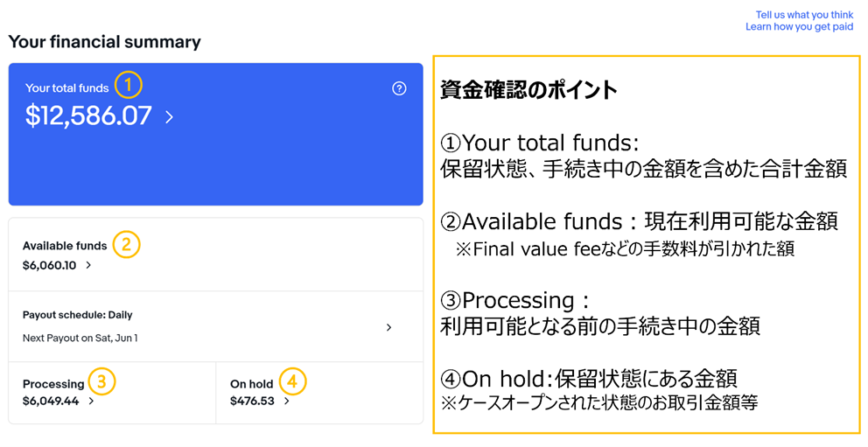Click 'Tell us what you think' link
The height and width of the screenshot is (447, 868).
(804, 15)
